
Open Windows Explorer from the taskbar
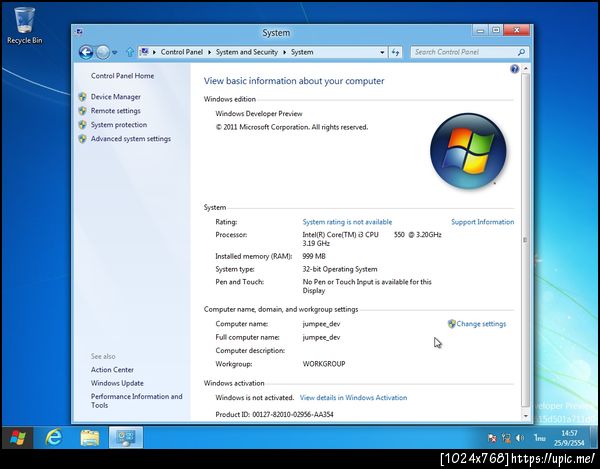pos(90,438)
